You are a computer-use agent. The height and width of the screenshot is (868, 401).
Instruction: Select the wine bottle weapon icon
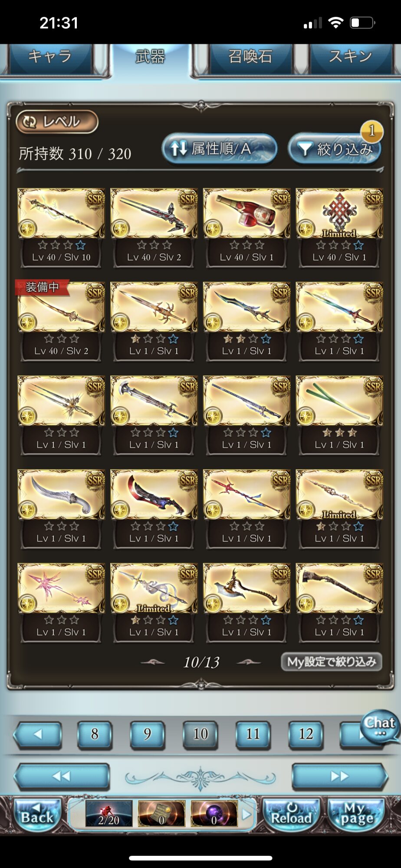(x=247, y=213)
